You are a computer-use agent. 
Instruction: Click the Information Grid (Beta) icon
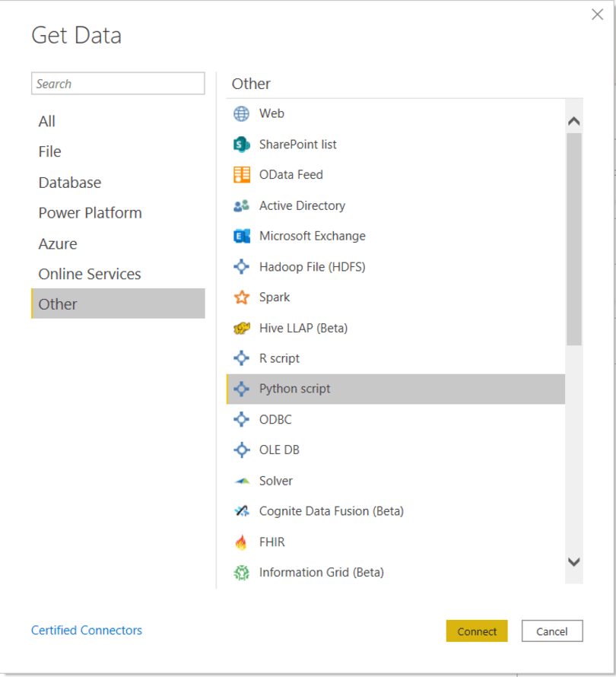pyautogui.click(x=241, y=573)
